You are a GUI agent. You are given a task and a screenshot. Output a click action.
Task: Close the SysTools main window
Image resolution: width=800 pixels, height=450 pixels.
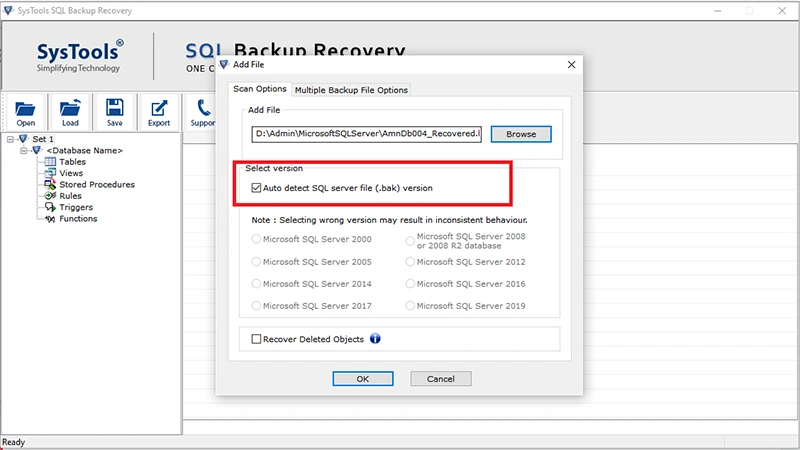point(782,10)
